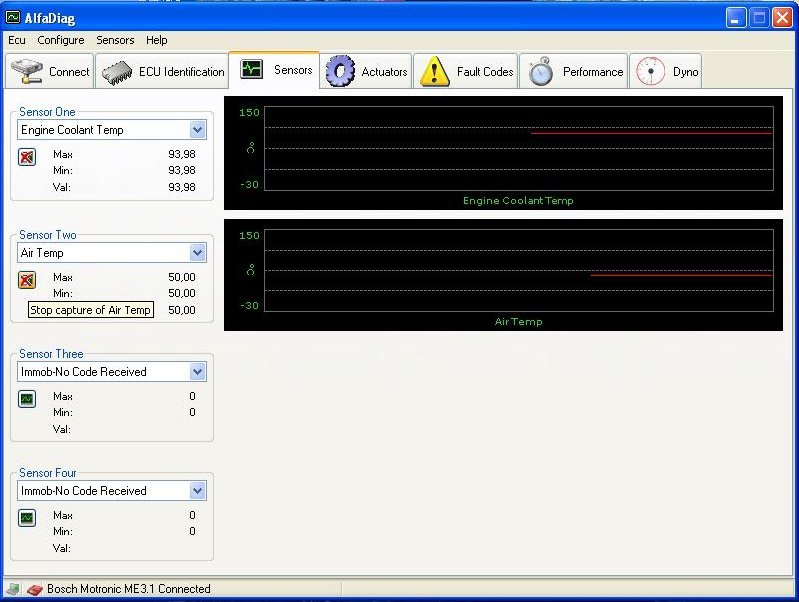
Task: Open the Help menu
Action: (156, 40)
